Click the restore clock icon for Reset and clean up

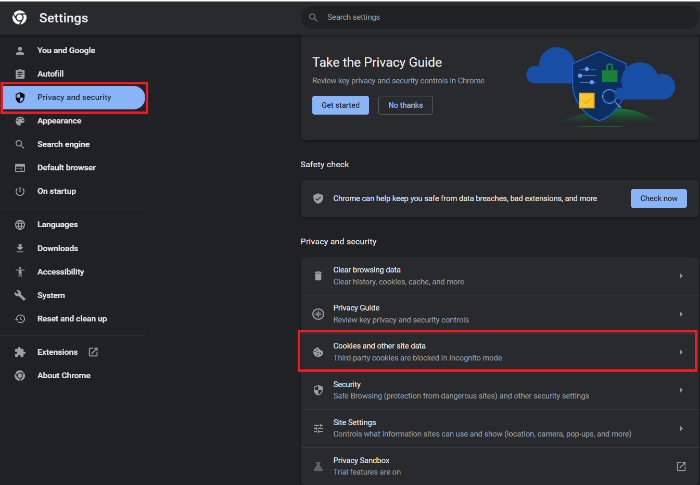[x=20, y=318]
